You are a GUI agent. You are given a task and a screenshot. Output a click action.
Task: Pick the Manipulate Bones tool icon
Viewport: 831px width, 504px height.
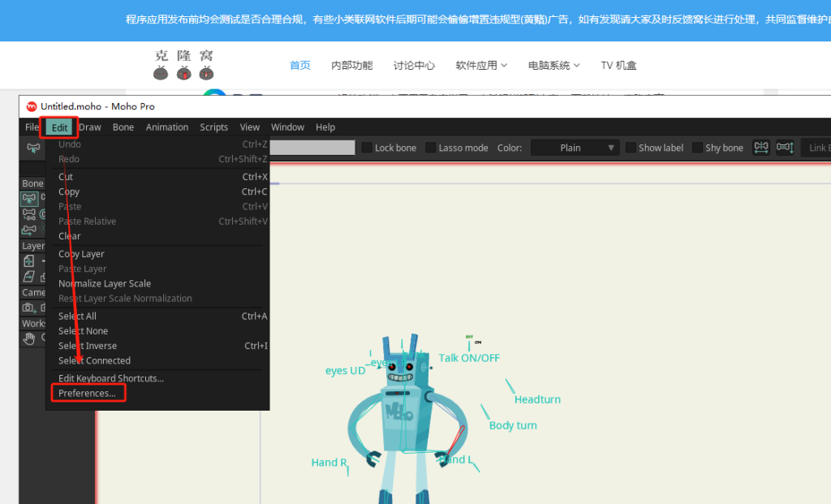(x=29, y=230)
